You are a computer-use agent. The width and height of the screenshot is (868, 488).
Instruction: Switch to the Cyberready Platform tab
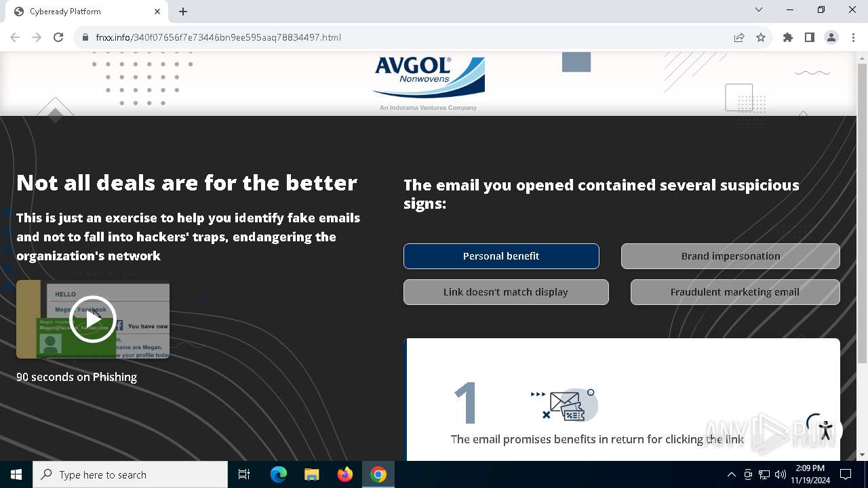tap(86, 12)
